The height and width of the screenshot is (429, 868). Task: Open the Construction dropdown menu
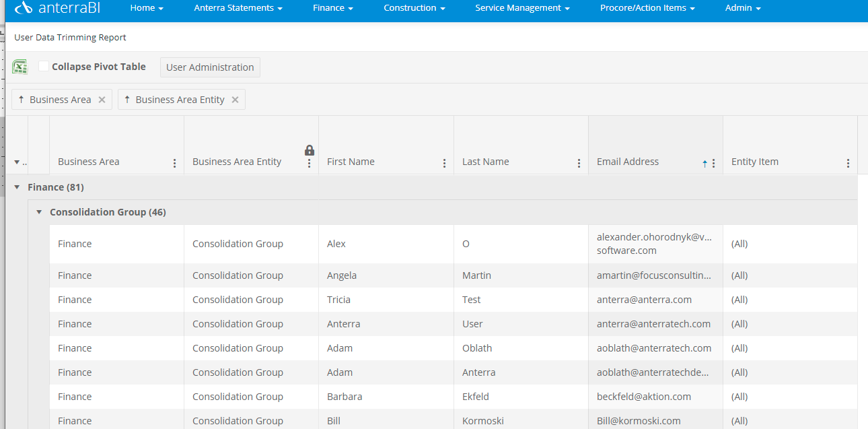pos(414,8)
